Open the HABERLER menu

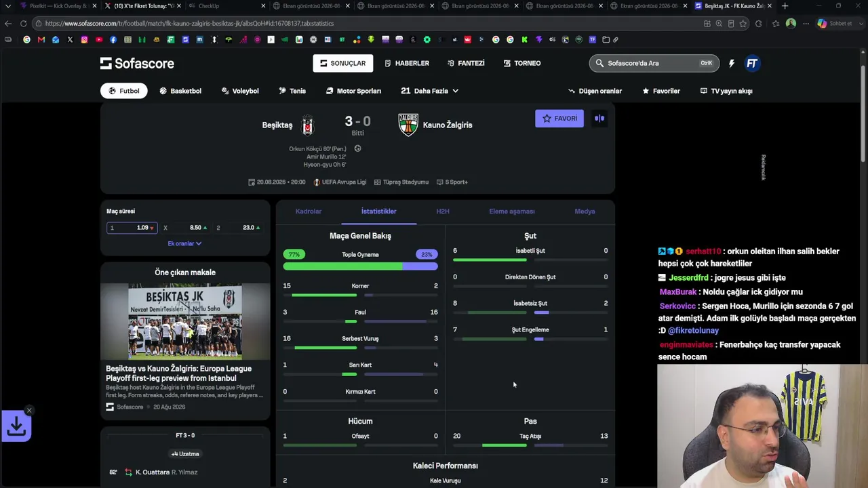pos(407,63)
